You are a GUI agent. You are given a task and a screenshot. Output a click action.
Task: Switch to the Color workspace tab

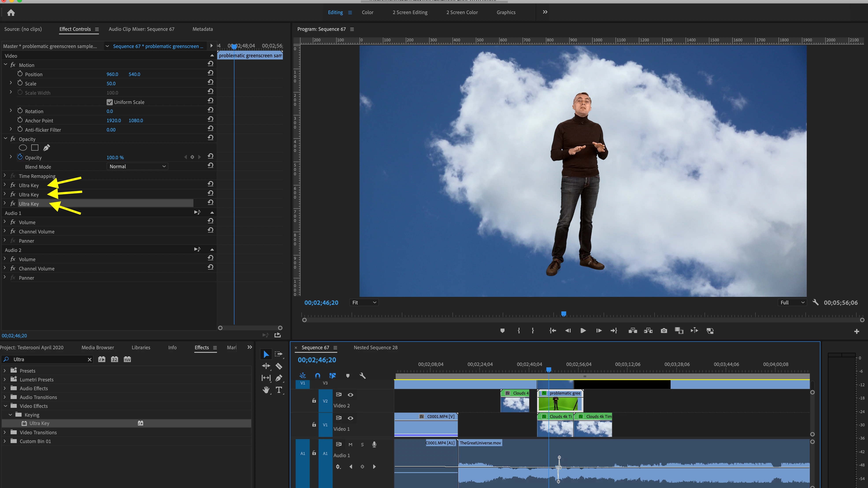(367, 13)
